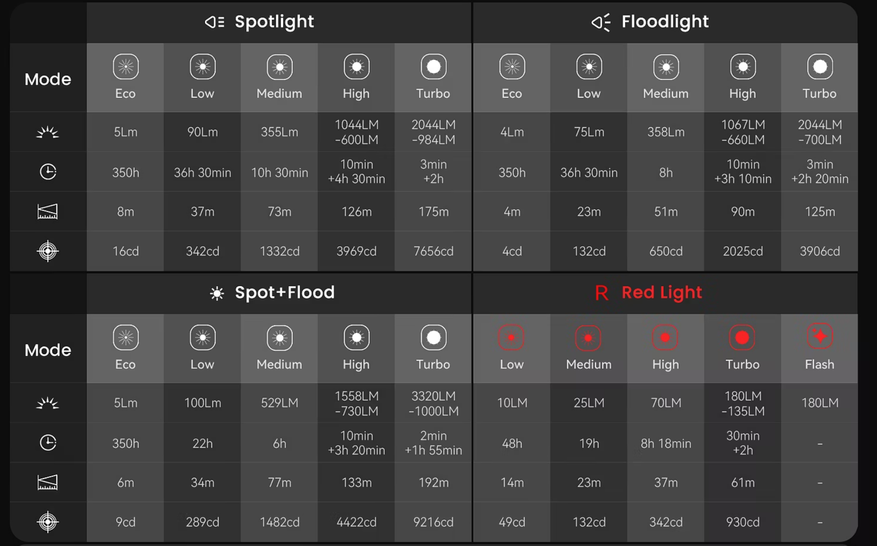
Task: Click the Floodlight beam icon beside the heading
Action: (601, 22)
